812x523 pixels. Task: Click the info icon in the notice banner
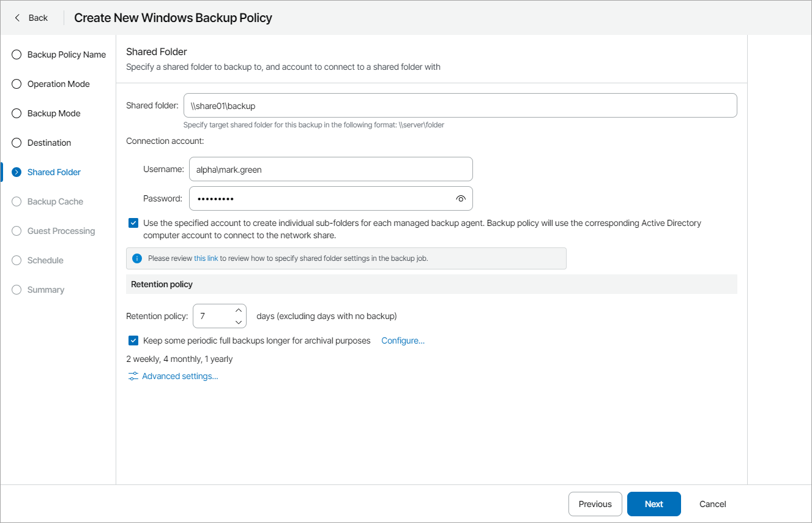tap(137, 258)
